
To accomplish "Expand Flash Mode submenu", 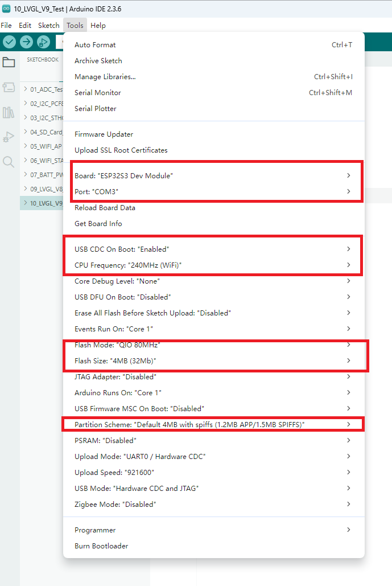I will coord(213,345).
